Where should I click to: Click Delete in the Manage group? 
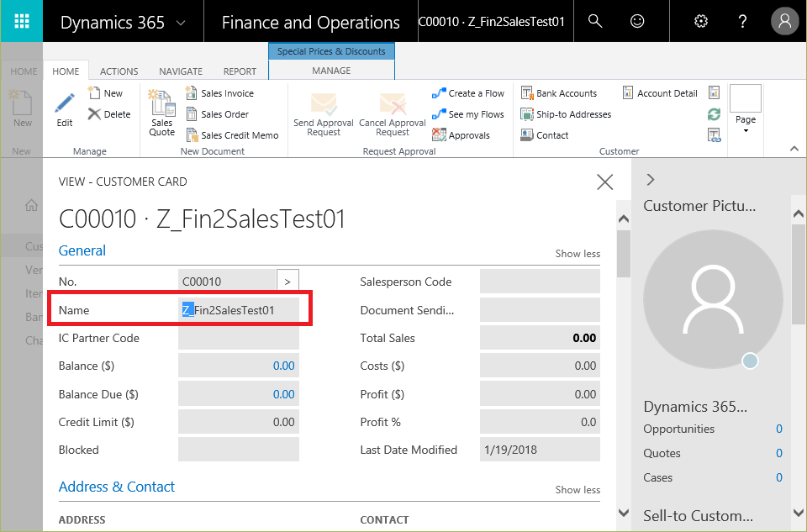(x=109, y=114)
